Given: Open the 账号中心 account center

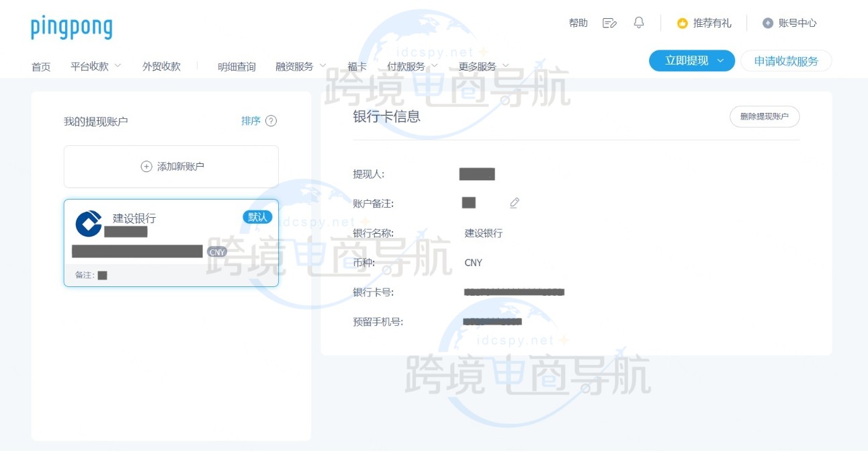Looking at the screenshot, I should click(x=796, y=22).
